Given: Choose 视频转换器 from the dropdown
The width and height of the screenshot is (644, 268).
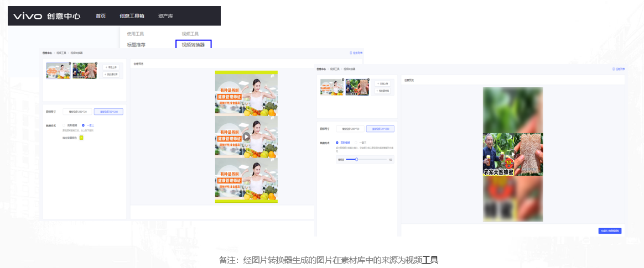Looking at the screenshot, I should (x=193, y=45).
